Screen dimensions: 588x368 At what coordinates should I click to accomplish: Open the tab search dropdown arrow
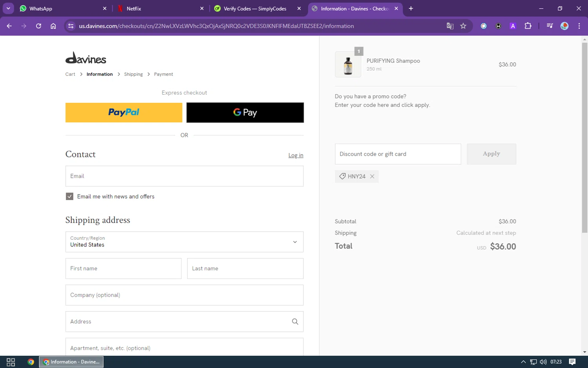point(8,8)
